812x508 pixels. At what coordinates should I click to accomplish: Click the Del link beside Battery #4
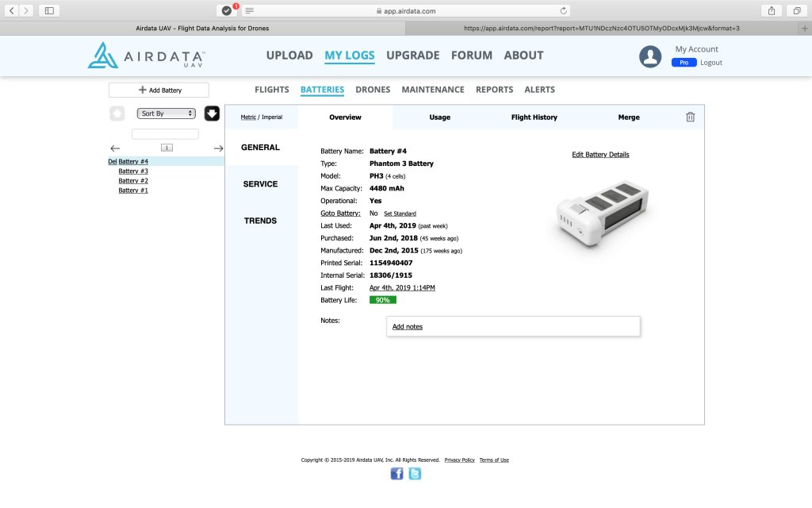pos(113,161)
